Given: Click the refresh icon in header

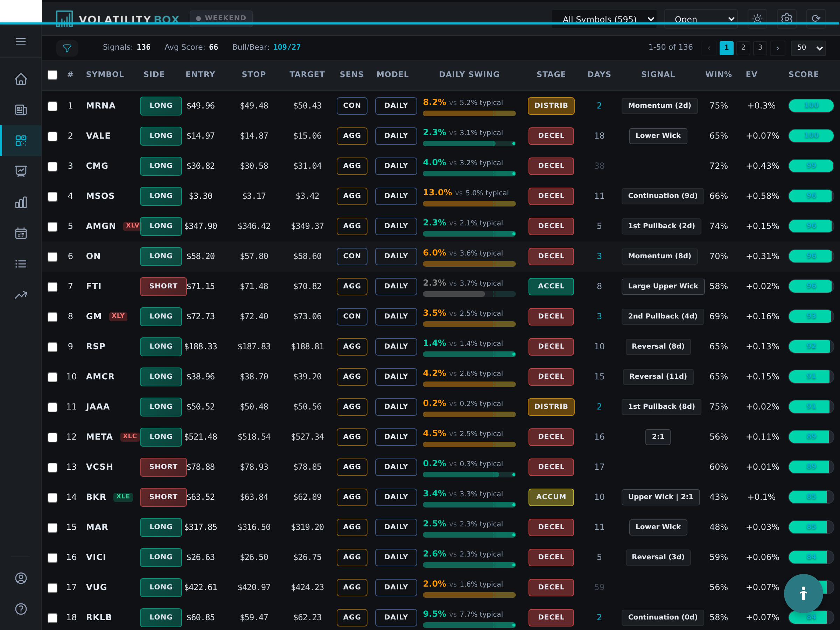Looking at the screenshot, I should point(816,19).
